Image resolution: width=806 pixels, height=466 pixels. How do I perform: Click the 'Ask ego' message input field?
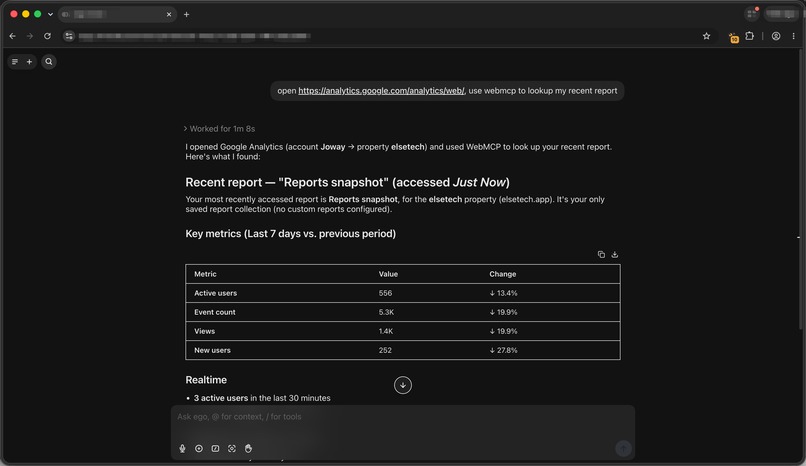402,417
